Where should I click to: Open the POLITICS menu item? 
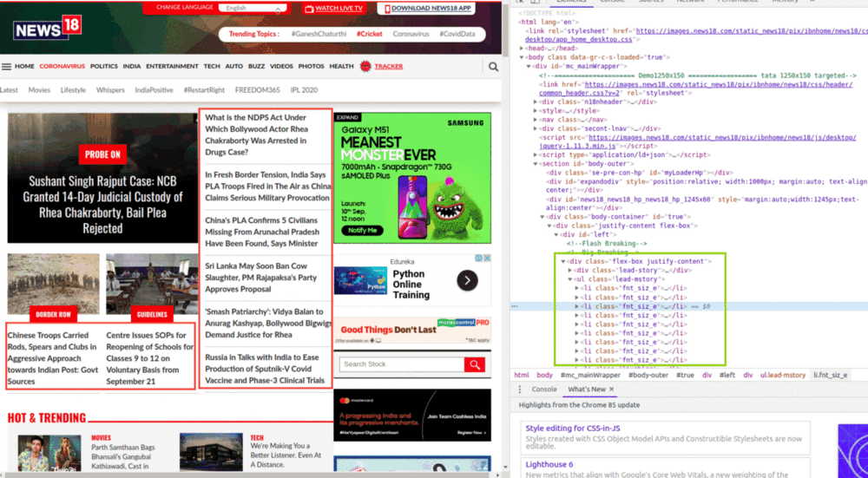coord(104,67)
